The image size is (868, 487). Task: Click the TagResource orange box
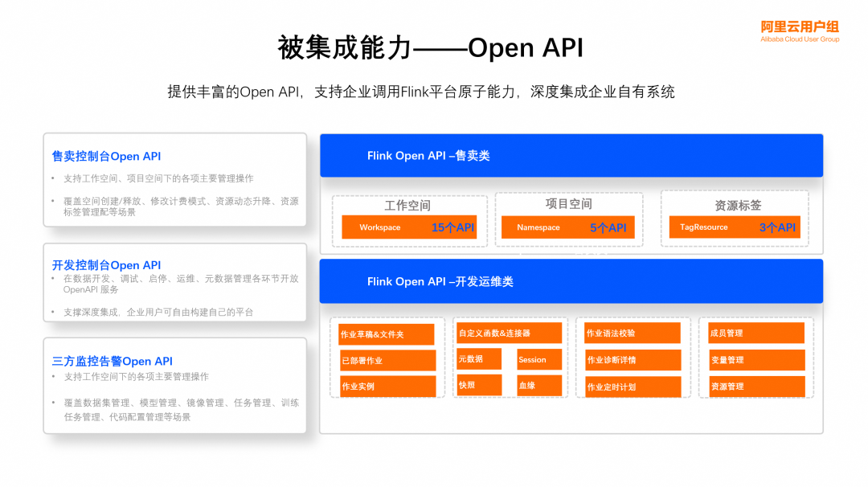735,227
